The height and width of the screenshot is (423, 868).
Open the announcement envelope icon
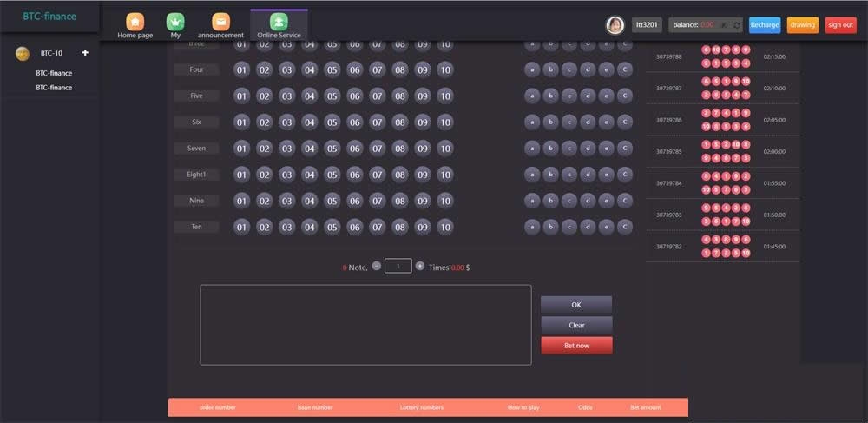coord(221,22)
